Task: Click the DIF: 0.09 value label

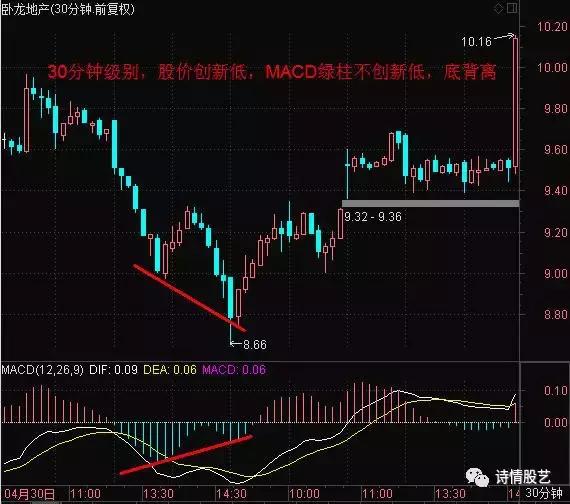Action: tap(113, 370)
